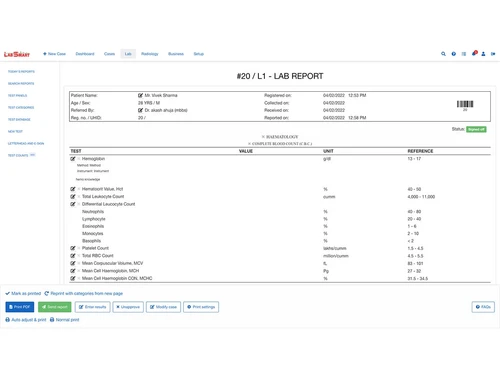Remove the Total RBC Count with x
This screenshot has width=500, height=375.
(79, 256)
